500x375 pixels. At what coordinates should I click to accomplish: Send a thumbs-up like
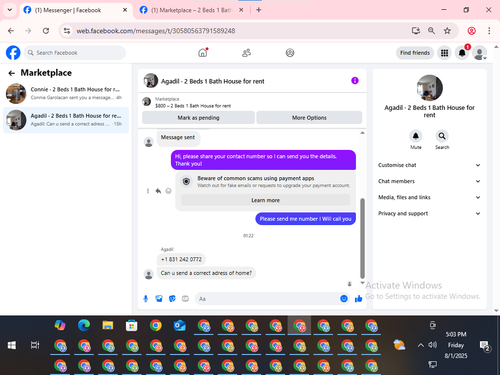pos(358,299)
